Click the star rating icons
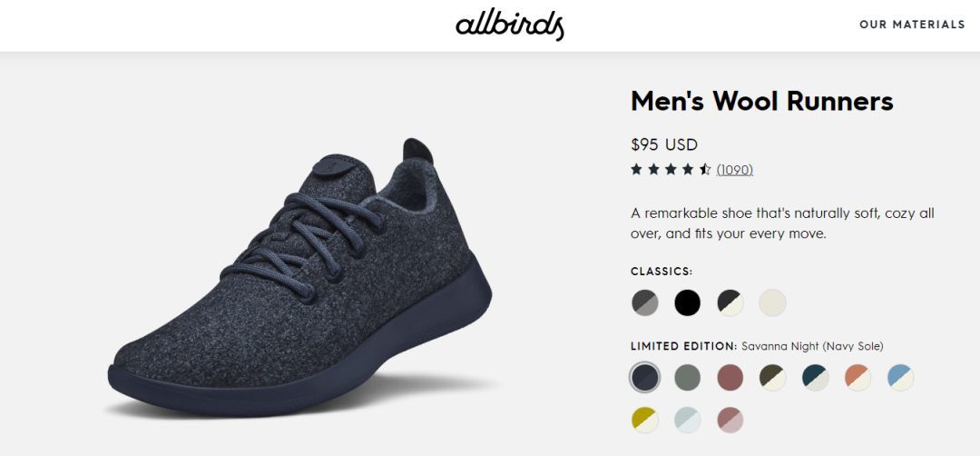This screenshot has width=980, height=456. [x=671, y=170]
